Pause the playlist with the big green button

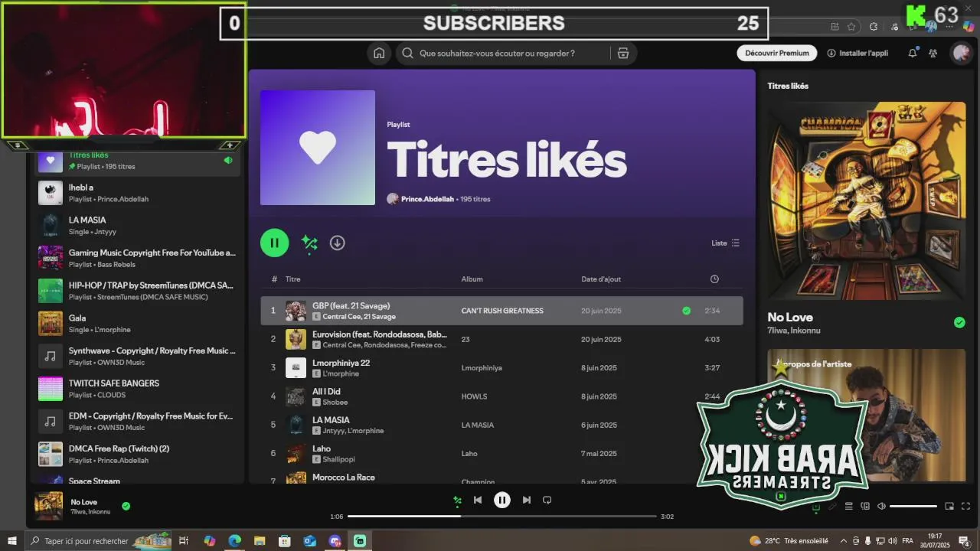click(x=274, y=243)
